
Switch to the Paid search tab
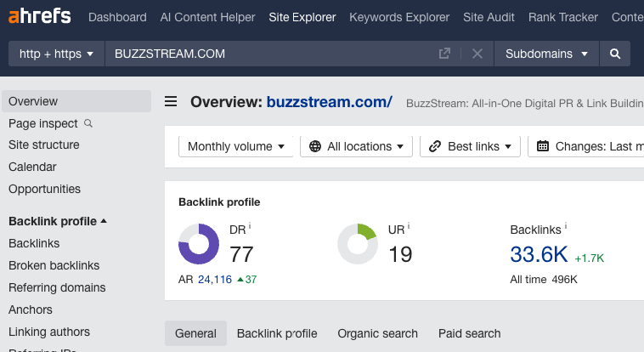click(469, 333)
